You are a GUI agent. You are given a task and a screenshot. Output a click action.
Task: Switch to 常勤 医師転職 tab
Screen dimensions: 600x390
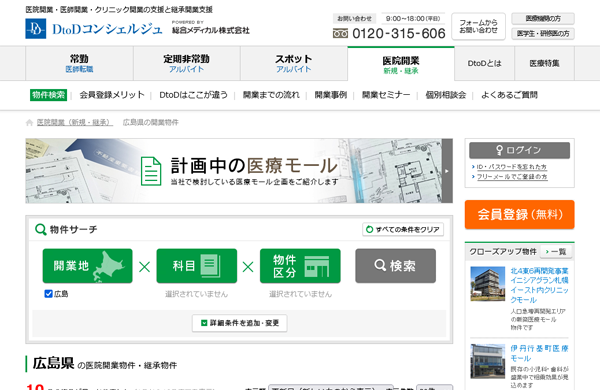coord(79,64)
